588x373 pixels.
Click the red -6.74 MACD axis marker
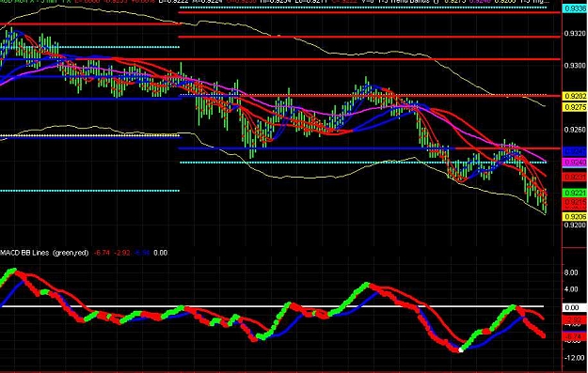tap(575, 336)
